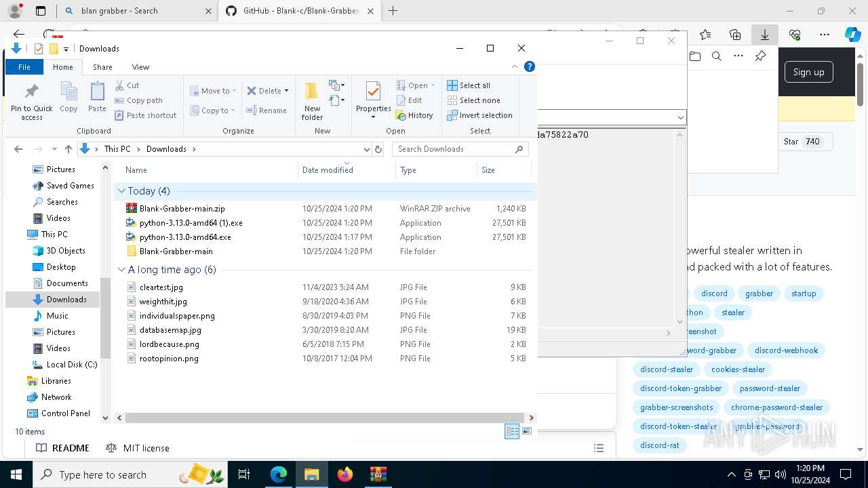Click History in Open group
868x488 pixels.
pos(414,115)
